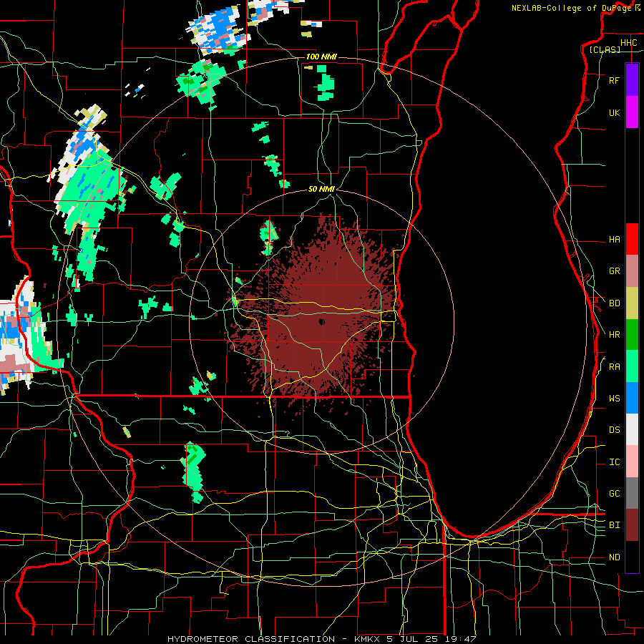Screen dimensions: 644x644
Task: Click the ND black legend block
Action: click(x=632, y=557)
